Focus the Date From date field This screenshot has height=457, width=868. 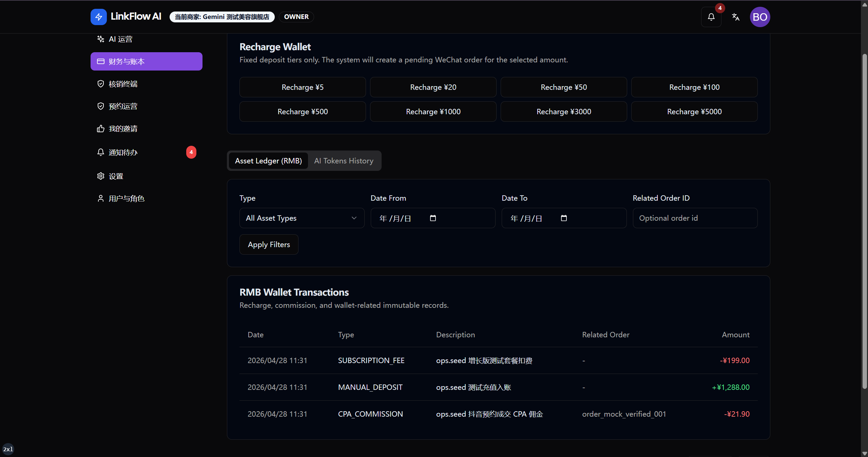(x=433, y=218)
